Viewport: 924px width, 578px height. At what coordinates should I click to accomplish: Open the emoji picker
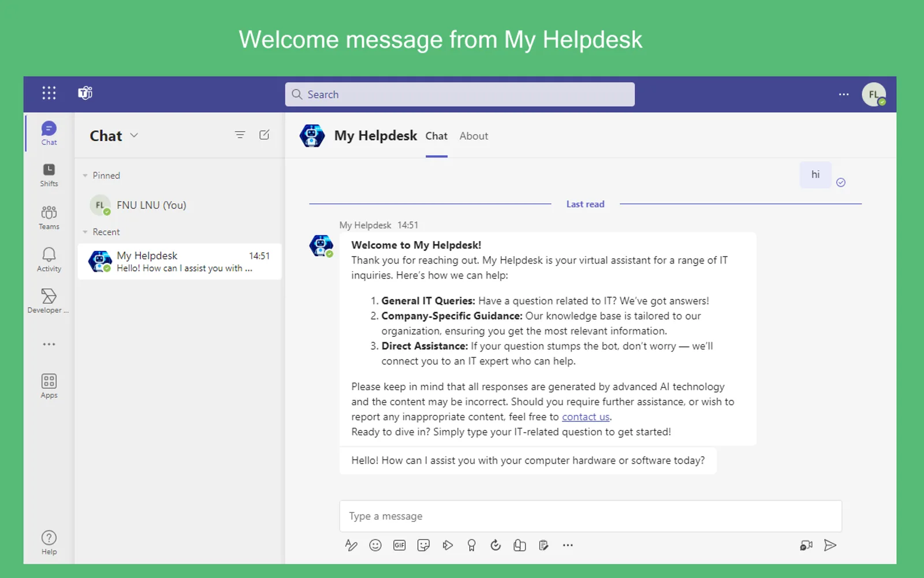coord(375,545)
